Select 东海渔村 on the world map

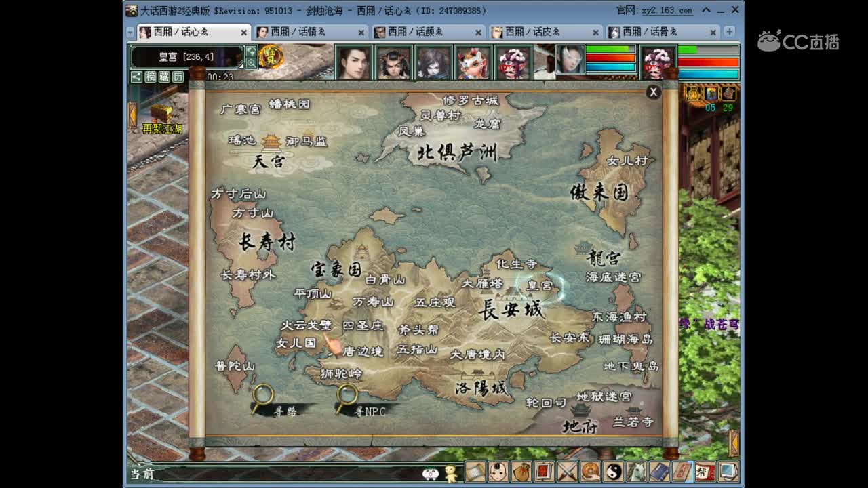click(620, 317)
